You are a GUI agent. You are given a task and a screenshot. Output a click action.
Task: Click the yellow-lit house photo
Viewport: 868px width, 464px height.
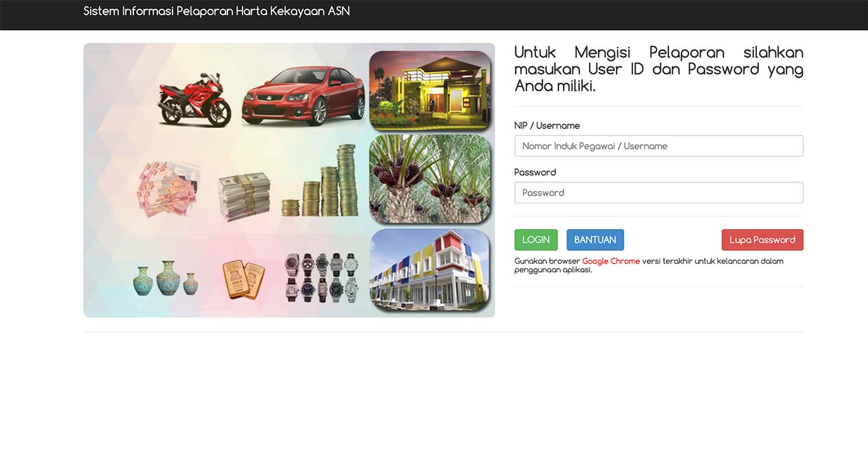[x=430, y=90]
